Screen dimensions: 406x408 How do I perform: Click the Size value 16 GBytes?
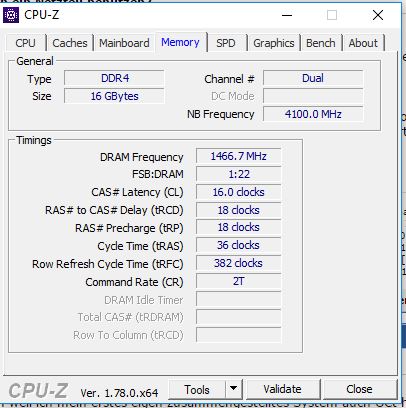114,96
